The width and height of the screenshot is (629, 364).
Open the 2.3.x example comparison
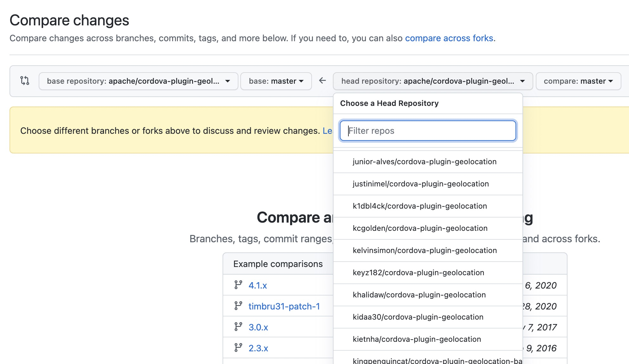pos(258,348)
